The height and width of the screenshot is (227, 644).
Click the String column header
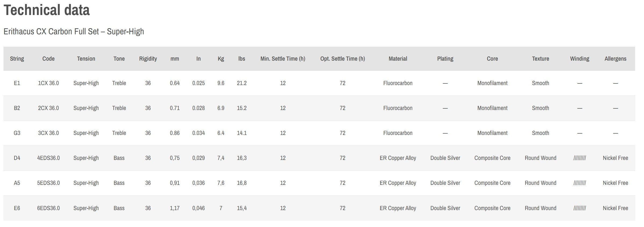click(17, 58)
